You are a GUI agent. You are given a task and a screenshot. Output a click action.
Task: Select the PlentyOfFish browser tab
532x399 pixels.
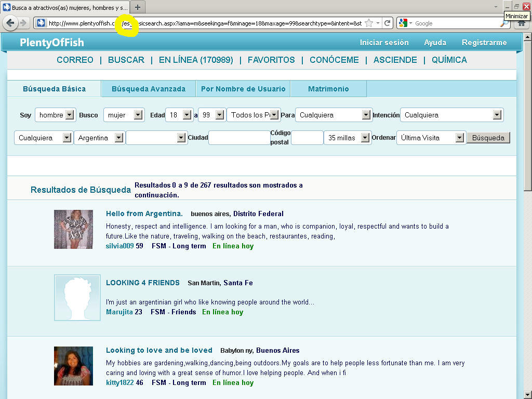[65, 7]
